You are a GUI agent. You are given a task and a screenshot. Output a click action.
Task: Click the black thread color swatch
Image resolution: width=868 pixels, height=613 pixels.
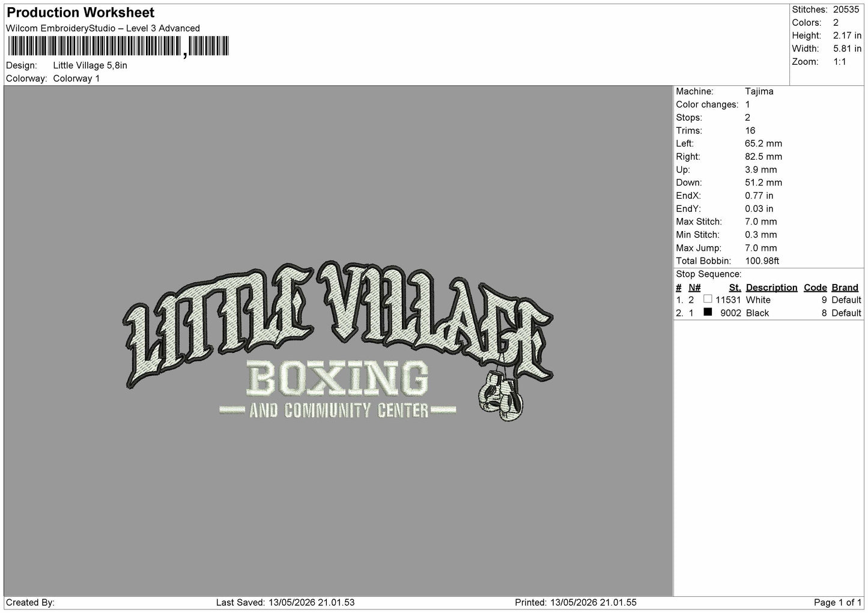point(708,312)
